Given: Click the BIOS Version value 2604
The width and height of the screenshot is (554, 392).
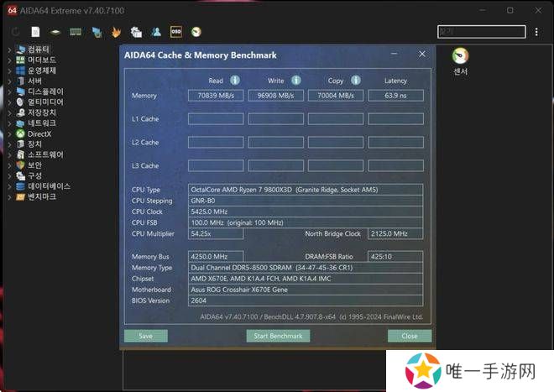Looking at the screenshot, I should point(306,301).
